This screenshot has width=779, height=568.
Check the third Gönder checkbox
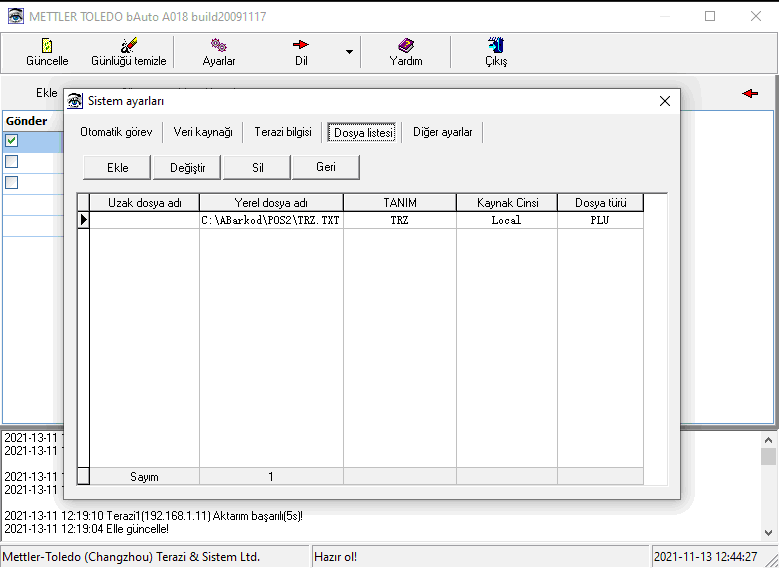(11, 182)
